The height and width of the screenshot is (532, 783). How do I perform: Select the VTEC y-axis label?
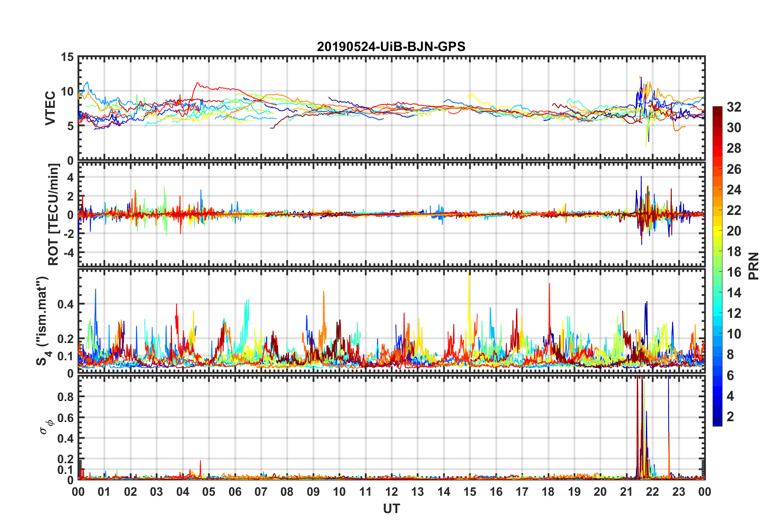point(50,108)
